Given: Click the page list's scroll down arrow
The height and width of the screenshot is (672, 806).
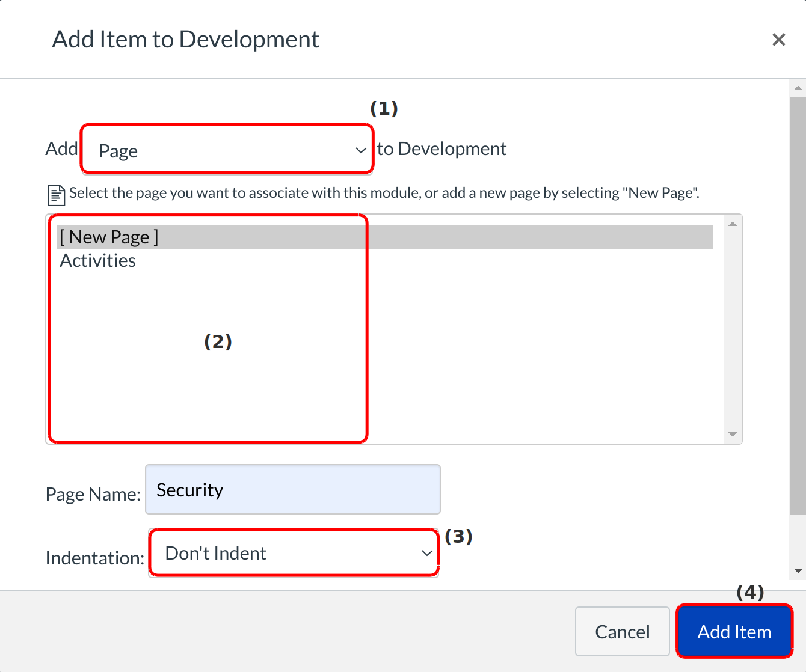Looking at the screenshot, I should [x=732, y=434].
